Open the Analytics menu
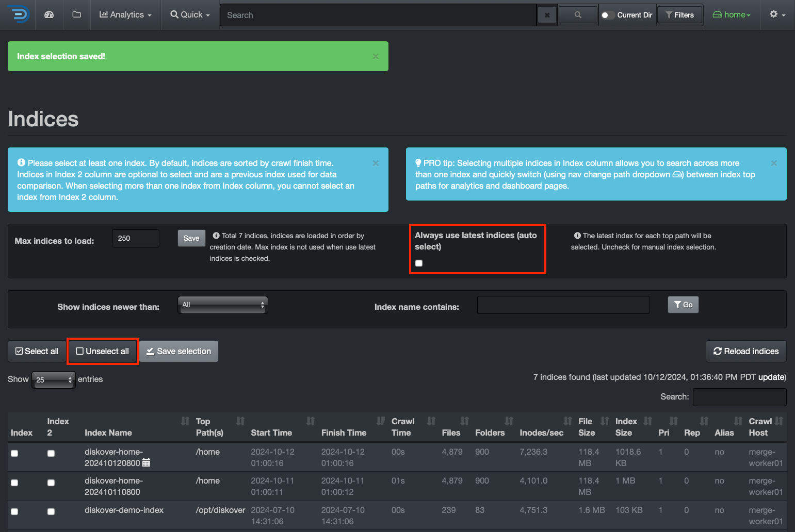The width and height of the screenshot is (795, 532). point(125,14)
